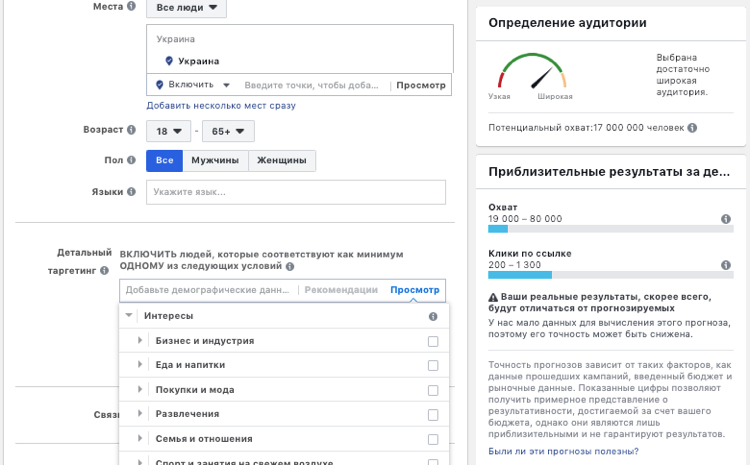The width and height of the screenshot is (750, 465).
Task: Open the Все люди dropdown
Action: pos(187,8)
